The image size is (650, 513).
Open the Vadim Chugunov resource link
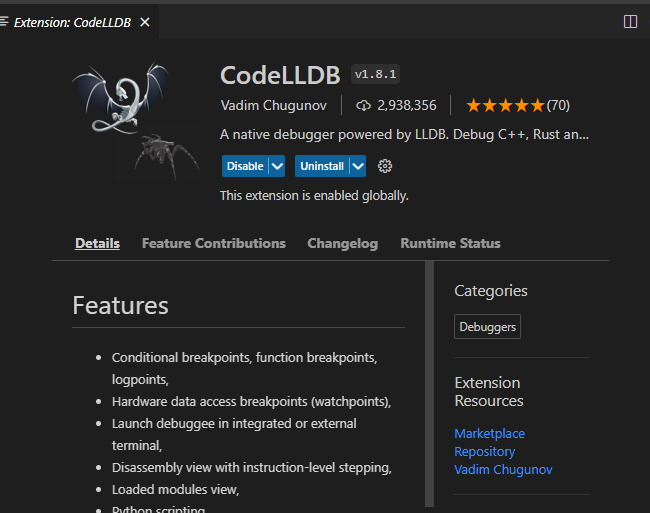click(x=503, y=469)
